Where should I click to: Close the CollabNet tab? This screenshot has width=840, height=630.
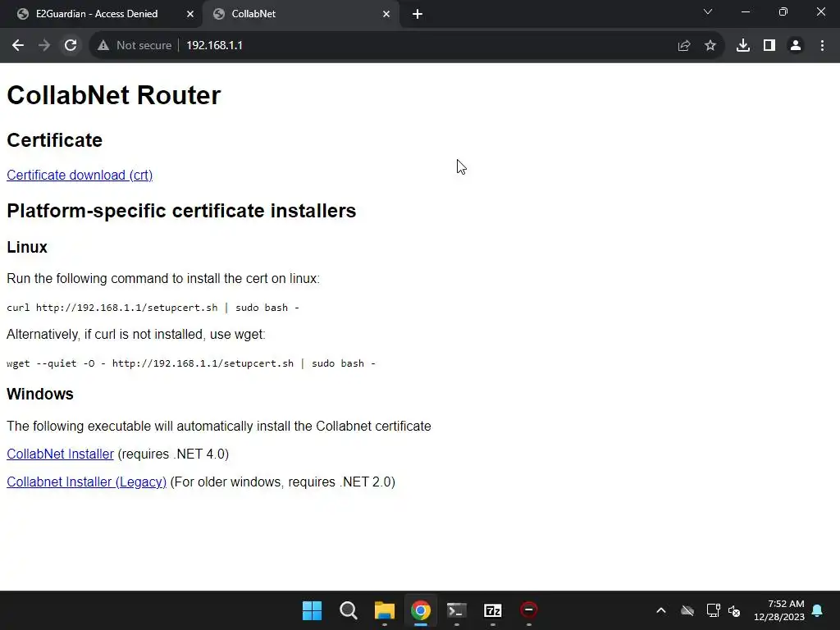pos(386,15)
